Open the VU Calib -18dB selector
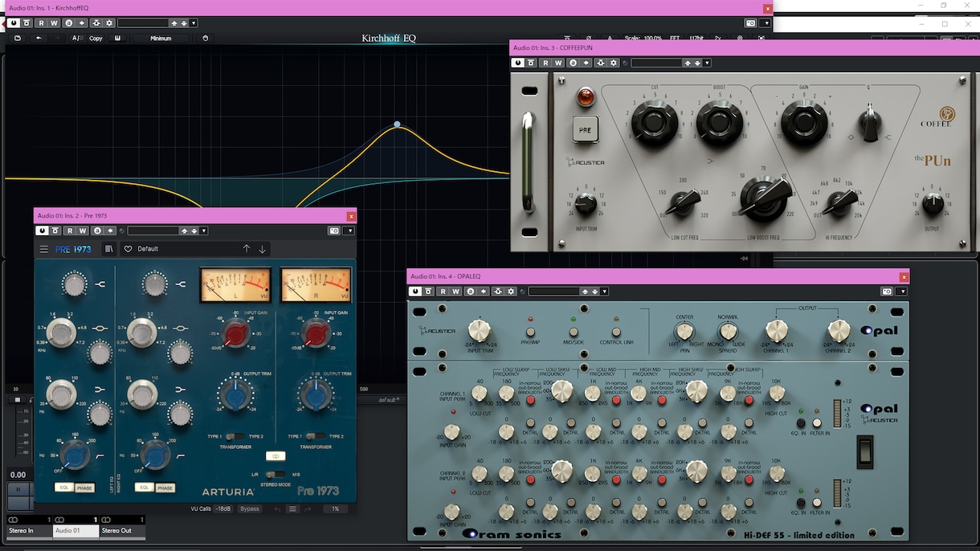The width and height of the screenshot is (980, 551). [x=223, y=508]
